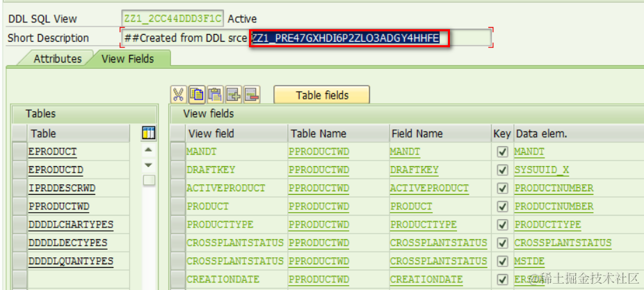Click the PRODUCTTYPE view field cell
The image size is (644, 290).
pos(236,225)
